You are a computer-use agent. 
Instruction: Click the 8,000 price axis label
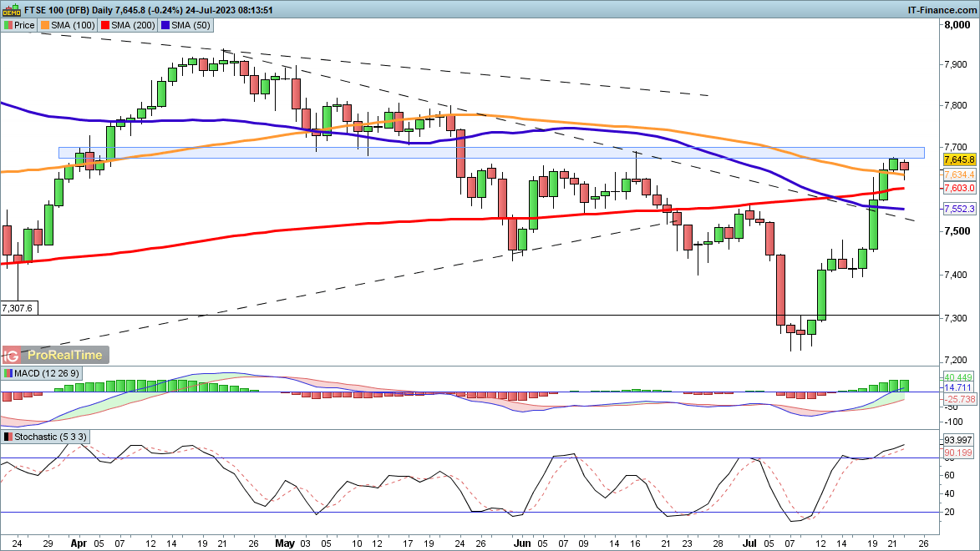tap(957, 25)
